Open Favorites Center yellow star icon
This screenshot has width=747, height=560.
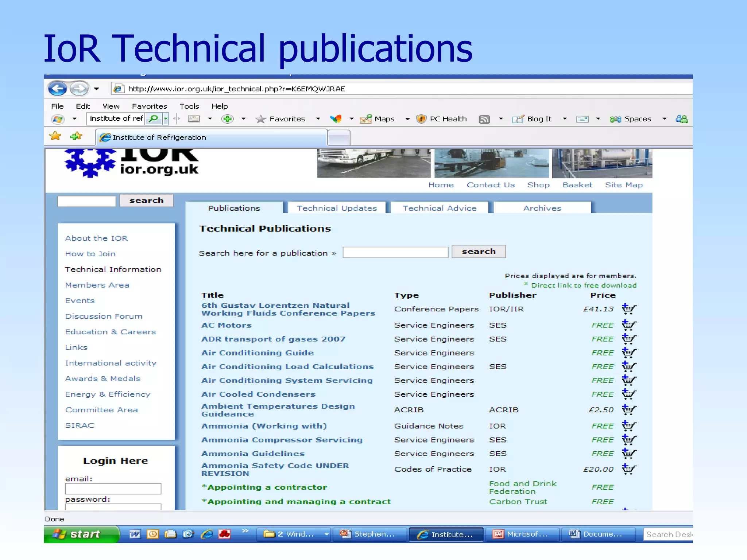(x=55, y=136)
